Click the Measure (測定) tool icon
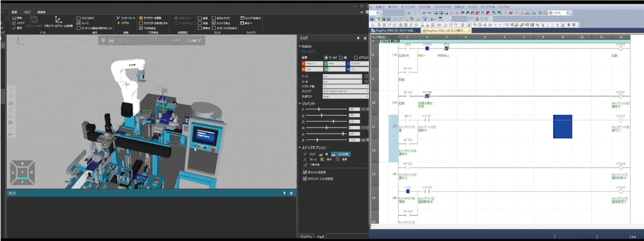The width and height of the screenshot is (644, 241). point(14,18)
